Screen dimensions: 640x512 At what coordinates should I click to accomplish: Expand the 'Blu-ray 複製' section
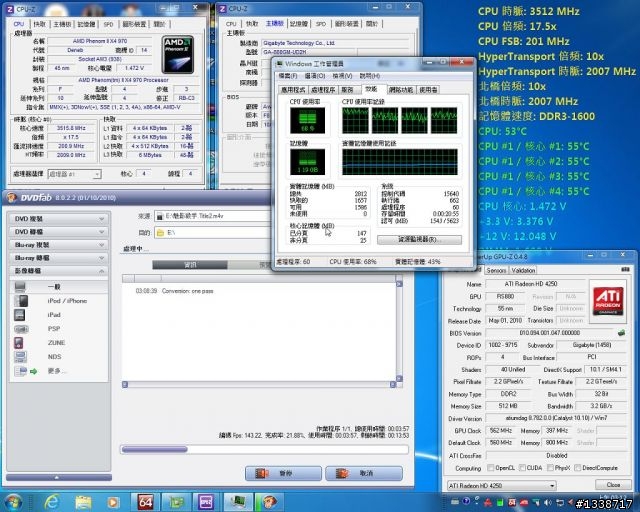pyautogui.click(x=58, y=245)
